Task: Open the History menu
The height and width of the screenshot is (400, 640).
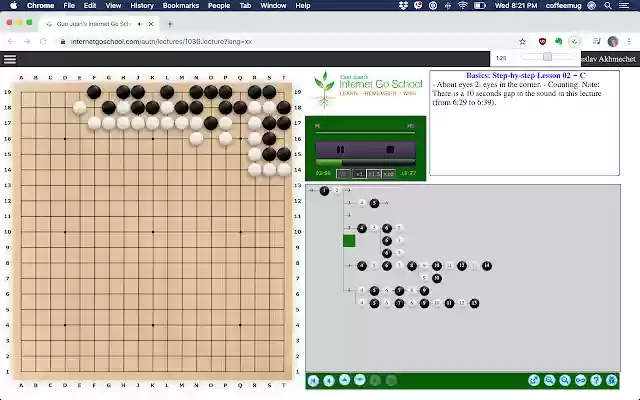Action: (142, 6)
